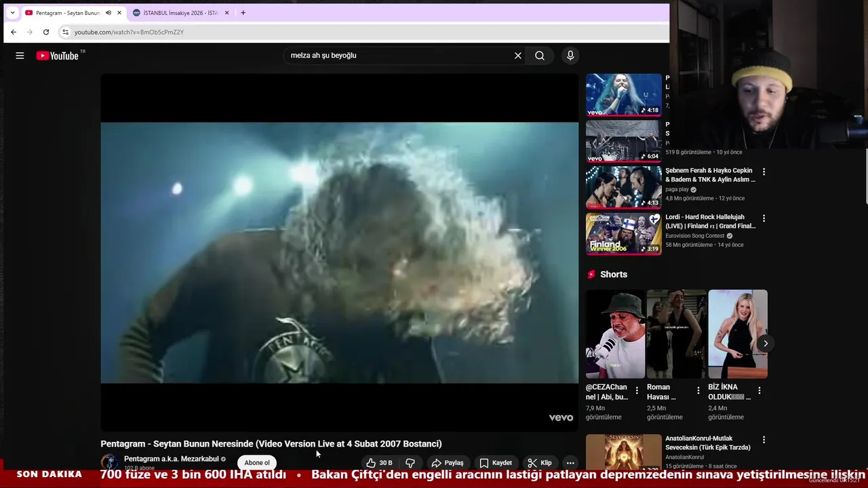Close the Pentagram tab
Screen dimensions: 868x488
(x=120, y=13)
